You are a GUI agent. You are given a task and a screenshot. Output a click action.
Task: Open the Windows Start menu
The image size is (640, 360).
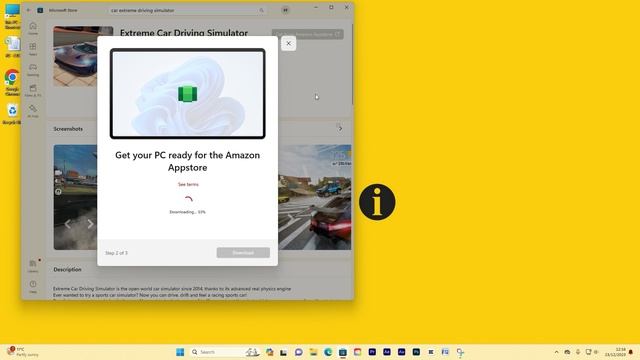pos(180,352)
